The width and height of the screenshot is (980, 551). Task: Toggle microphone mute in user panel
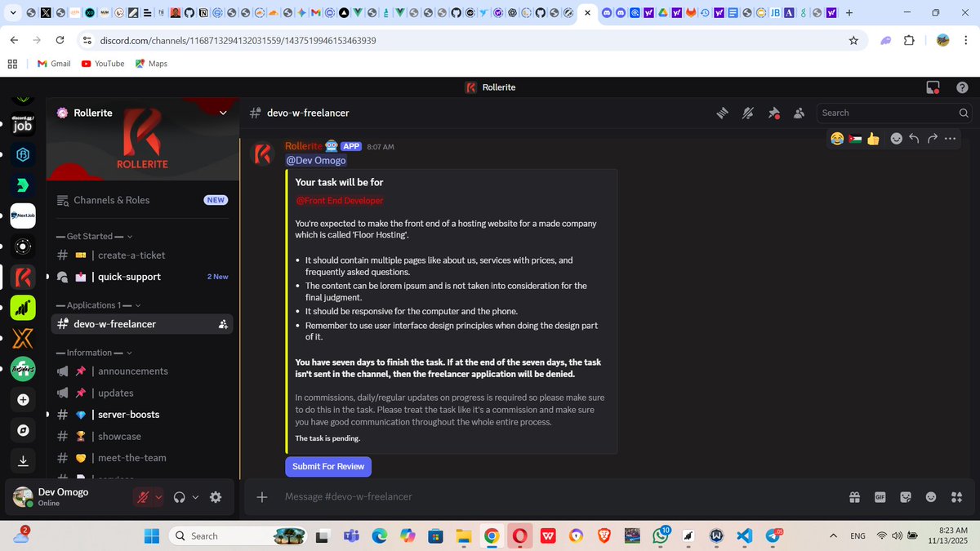click(x=143, y=497)
